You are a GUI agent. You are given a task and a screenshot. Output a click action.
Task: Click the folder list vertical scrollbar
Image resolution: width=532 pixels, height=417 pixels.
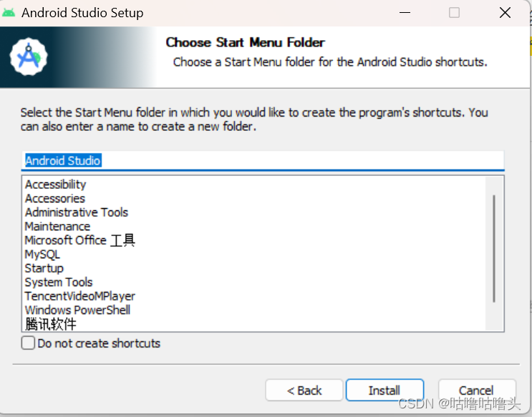point(494,248)
